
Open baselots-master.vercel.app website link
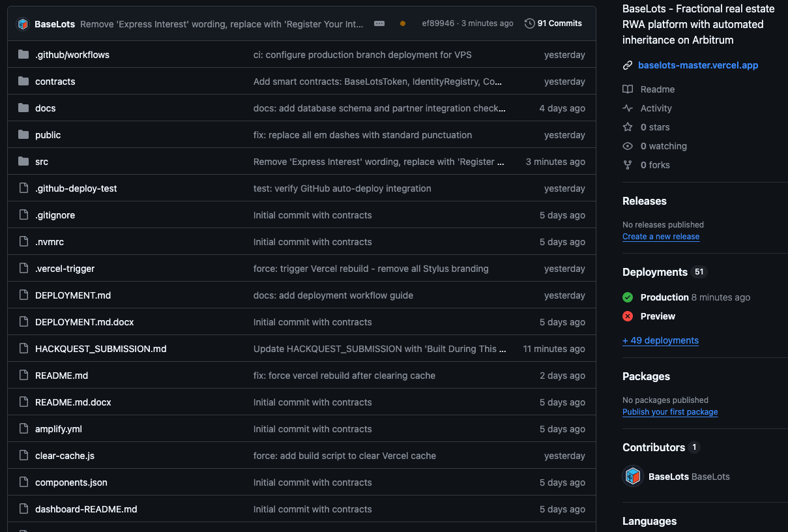697,65
